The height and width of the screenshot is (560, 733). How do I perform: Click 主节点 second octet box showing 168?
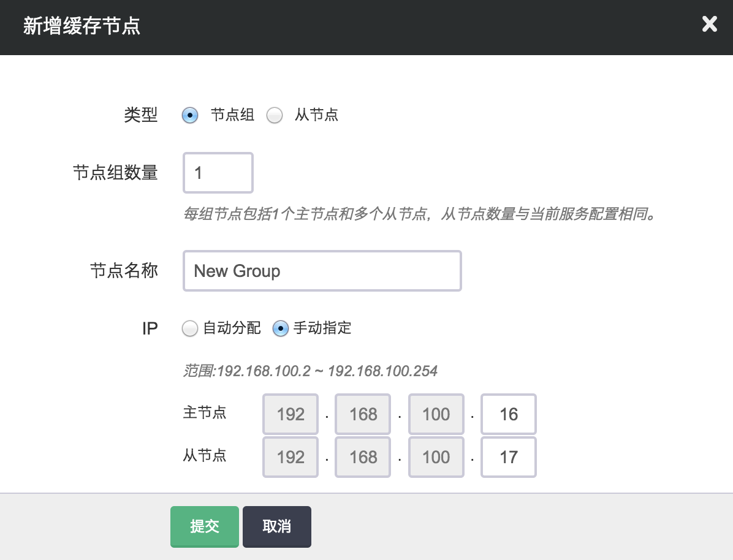pyautogui.click(x=363, y=415)
